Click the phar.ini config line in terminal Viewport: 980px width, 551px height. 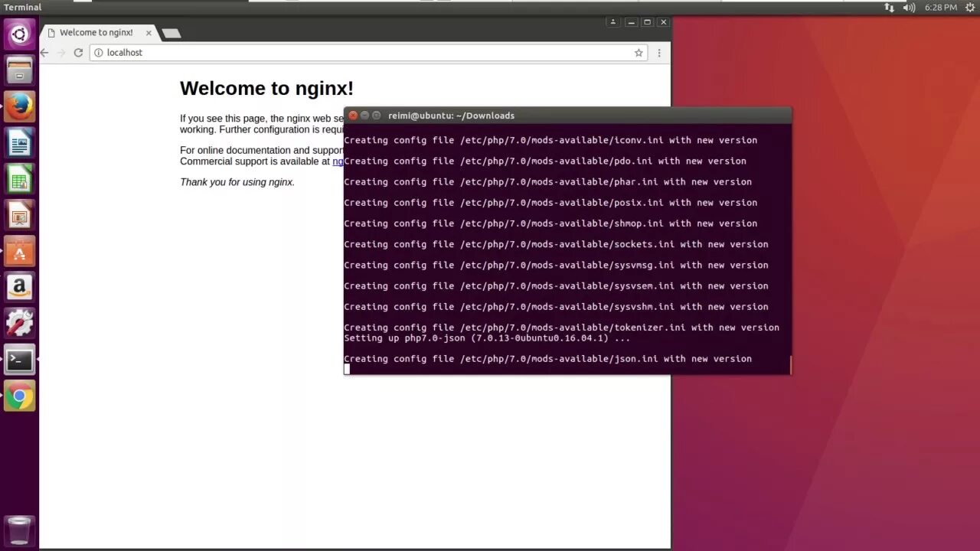tap(547, 182)
